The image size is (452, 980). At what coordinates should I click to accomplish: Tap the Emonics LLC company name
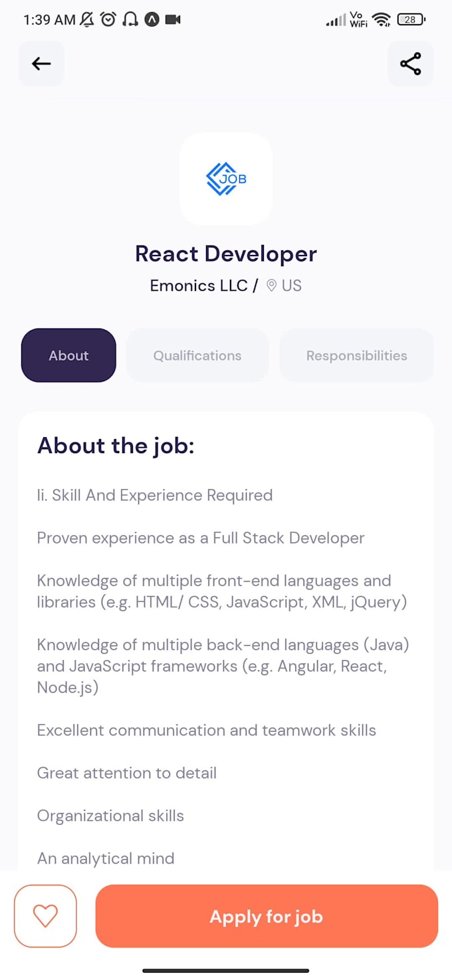pos(199,286)
